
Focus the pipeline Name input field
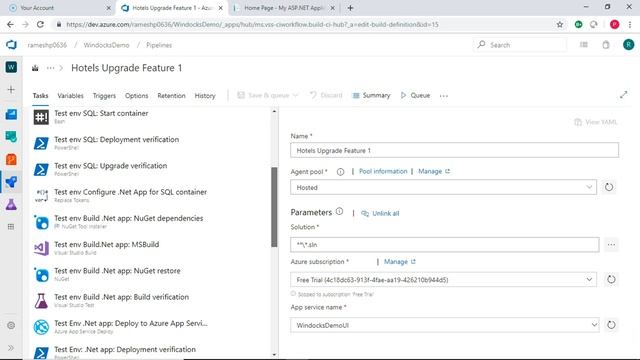454,150
